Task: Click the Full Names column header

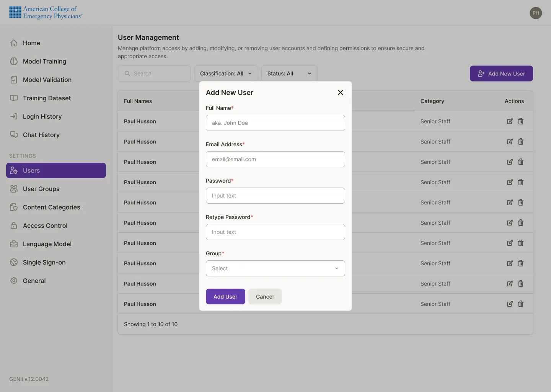Action: [x=138, y=101]
